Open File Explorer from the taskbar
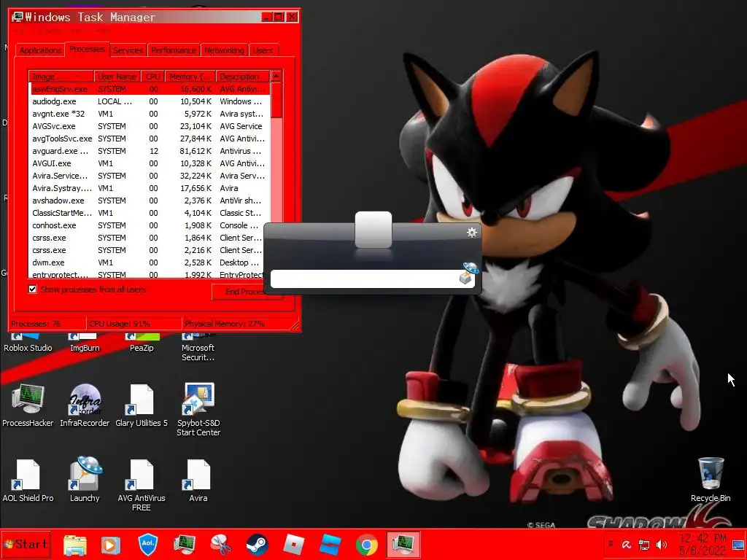The width and height of the screenshot is (747, 560). (x=75, y=545)
